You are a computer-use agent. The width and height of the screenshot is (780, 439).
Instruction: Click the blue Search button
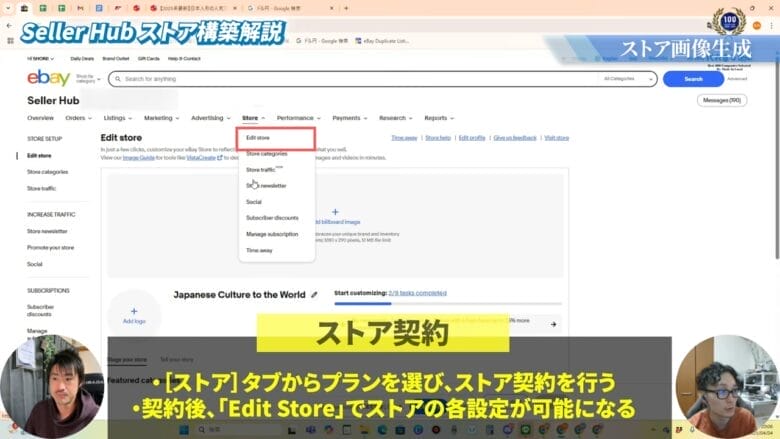pos(693,79)
